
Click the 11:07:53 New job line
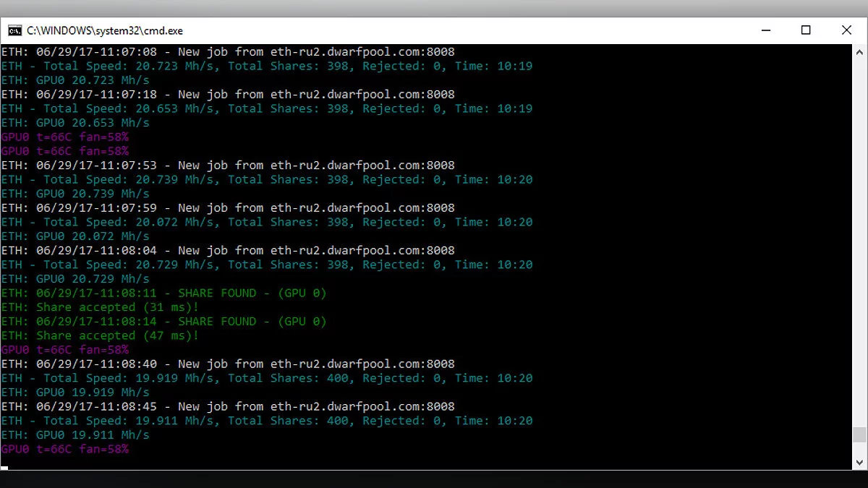pyautogui.click(x=228, y=165)
